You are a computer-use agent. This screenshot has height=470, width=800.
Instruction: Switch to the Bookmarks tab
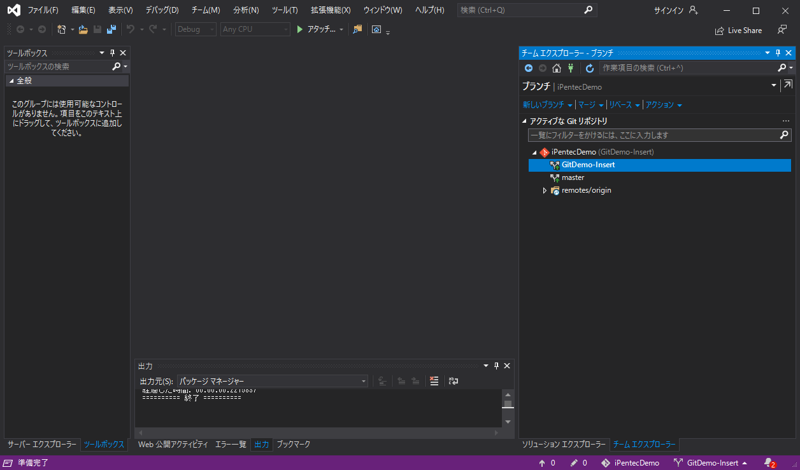[293, 444]
